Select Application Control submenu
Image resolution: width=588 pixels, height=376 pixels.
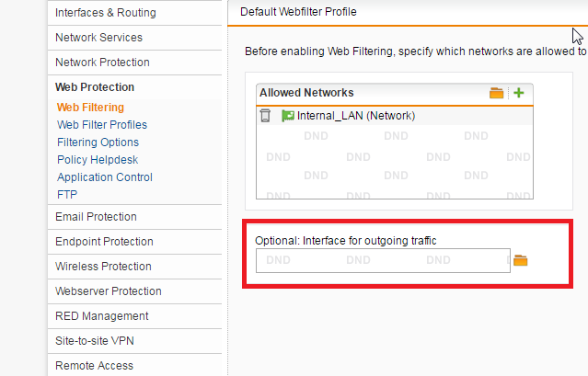pyautogui.click(x=105, y=177)
